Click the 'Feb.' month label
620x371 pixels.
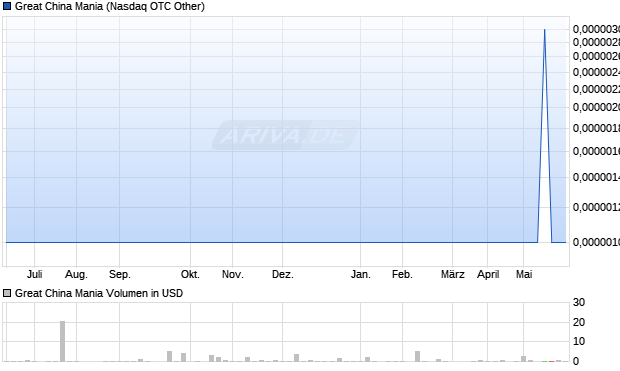pyautogui.click(x=402, y=274)
